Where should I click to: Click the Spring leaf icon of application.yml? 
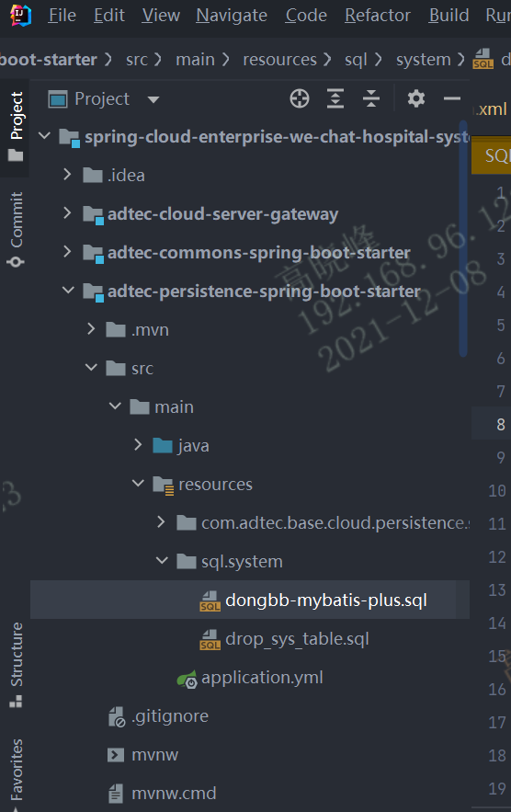[187, 679]
